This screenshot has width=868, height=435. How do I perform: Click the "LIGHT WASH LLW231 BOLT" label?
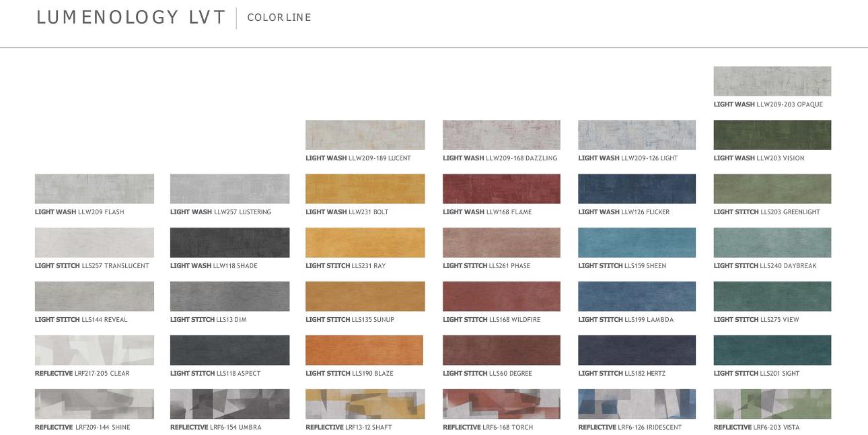pos(347,212)
